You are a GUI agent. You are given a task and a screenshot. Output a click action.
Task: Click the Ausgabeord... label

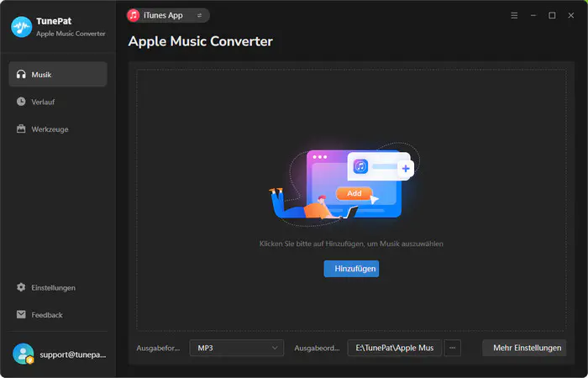(x=317, y=348)
